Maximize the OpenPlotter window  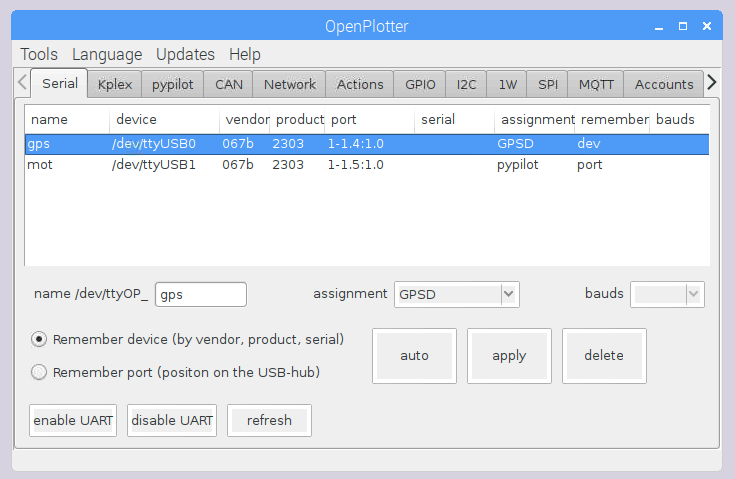click(683, 26)
